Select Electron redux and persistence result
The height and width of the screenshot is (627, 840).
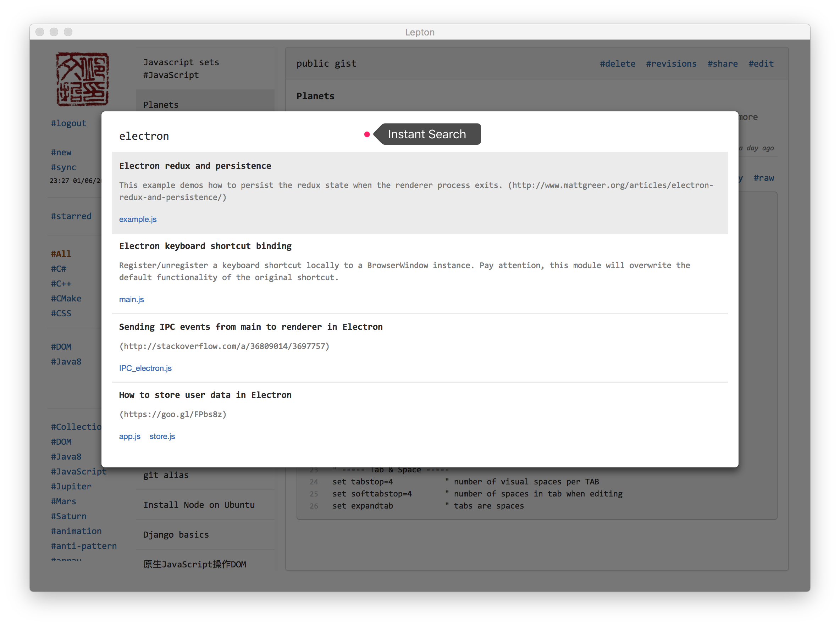pyautogui.click(x=195, y=166)
